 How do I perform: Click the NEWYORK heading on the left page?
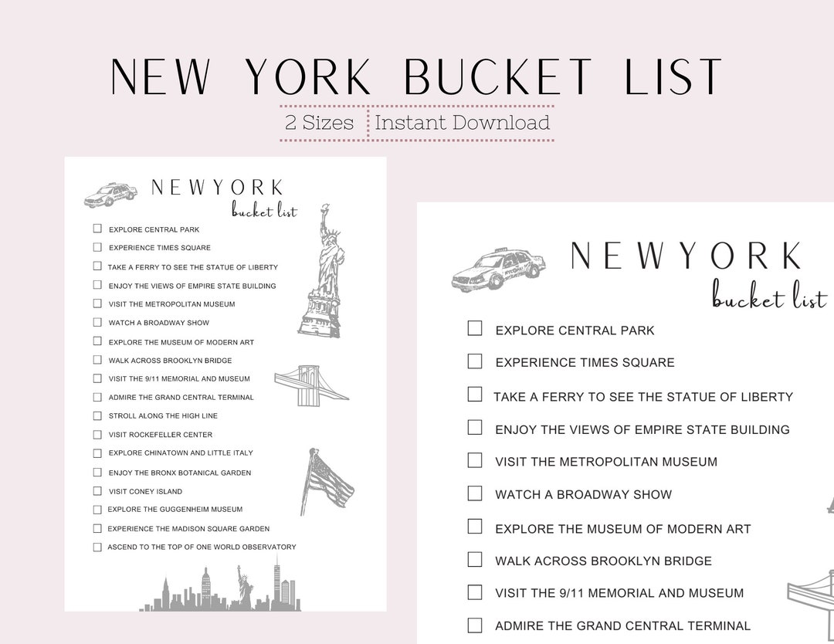click(x=217, y=188)
